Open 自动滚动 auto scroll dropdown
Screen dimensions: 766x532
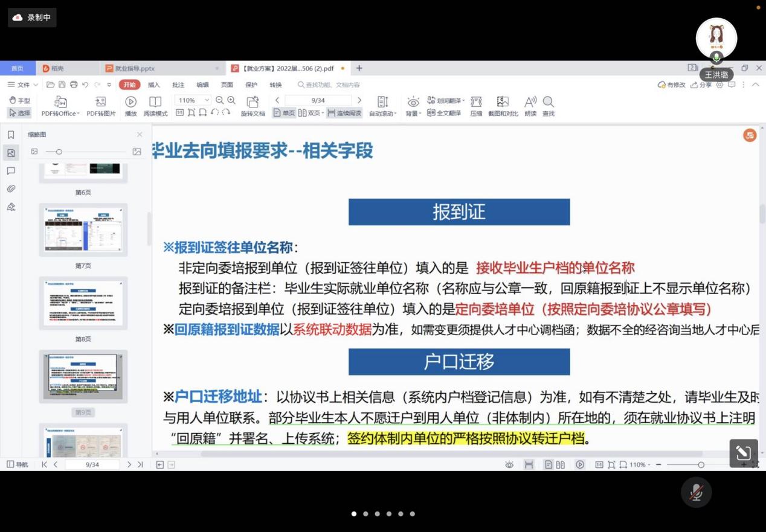point(382,106)
